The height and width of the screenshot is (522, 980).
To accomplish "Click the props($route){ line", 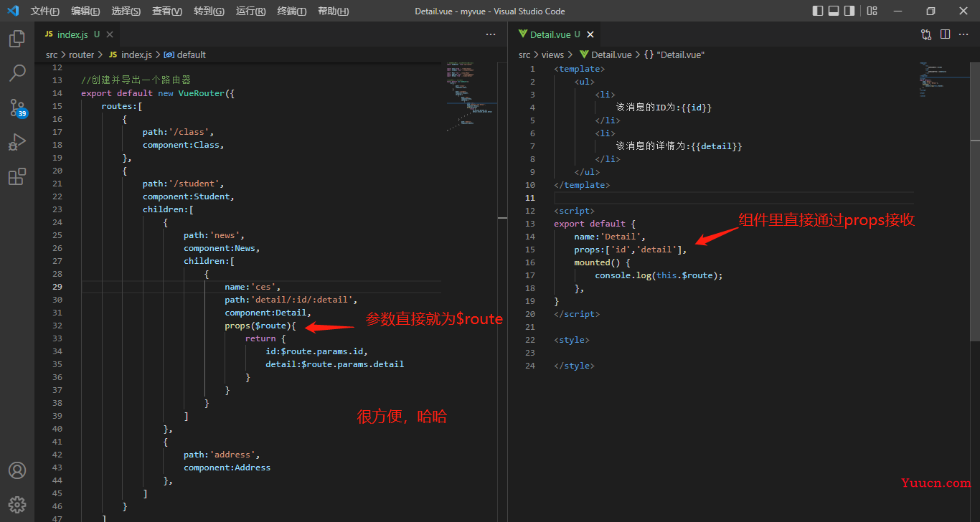I will click(x=260, y=326).
